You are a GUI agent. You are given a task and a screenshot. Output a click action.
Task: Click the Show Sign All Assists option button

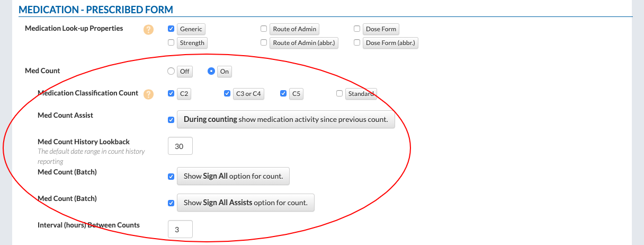point(245,203)
